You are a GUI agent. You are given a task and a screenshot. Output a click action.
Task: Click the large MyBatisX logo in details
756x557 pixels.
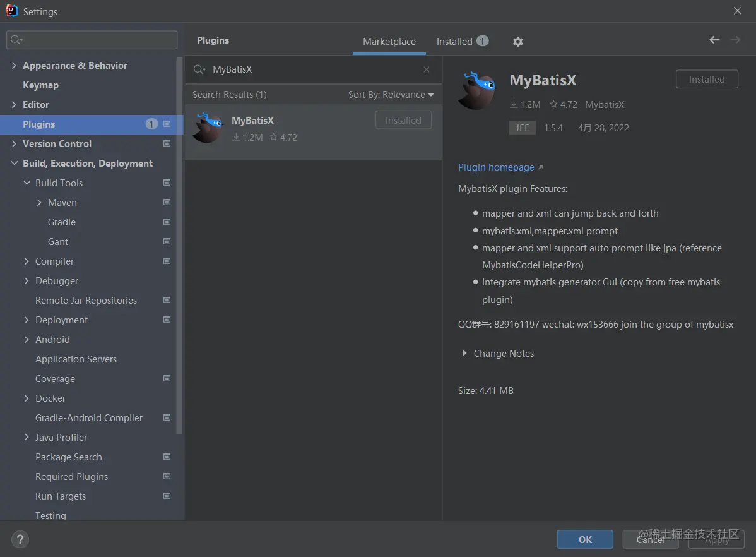tap(477, 90)
